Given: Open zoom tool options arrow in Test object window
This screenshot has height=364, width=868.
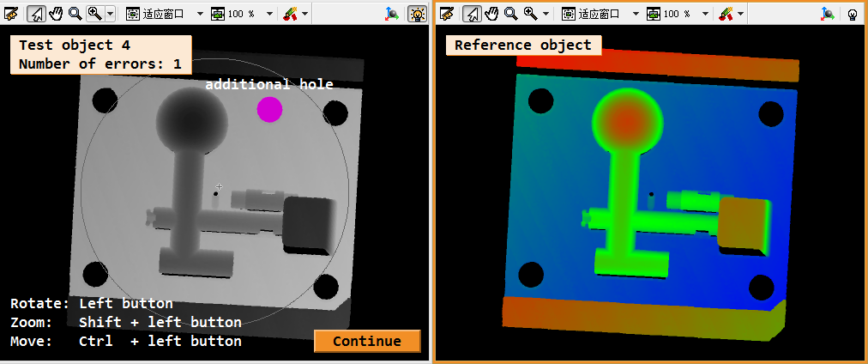Looking at the screenshot, I should (x=110, y=14).
